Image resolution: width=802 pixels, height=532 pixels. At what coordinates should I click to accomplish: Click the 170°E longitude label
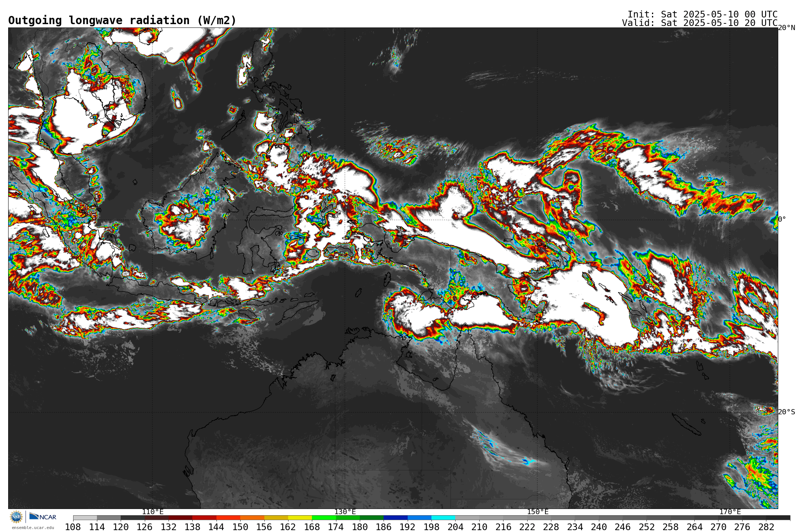tap(730, 512)
